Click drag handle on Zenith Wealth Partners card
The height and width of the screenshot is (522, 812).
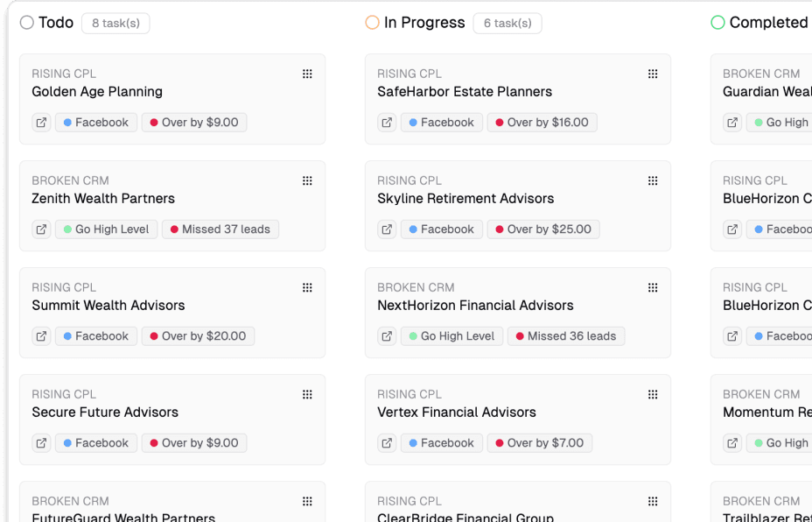coord(307,180)
